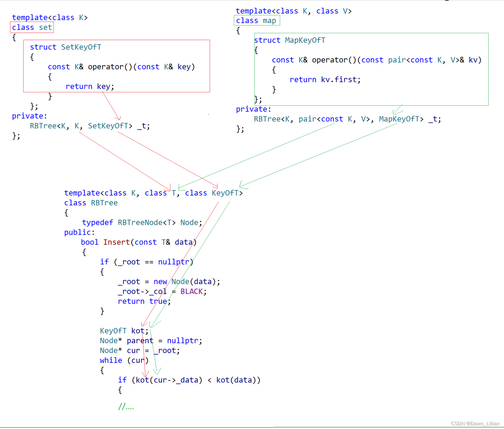Click the 'private:' keyword in class set
504x429 pixels.
point(30,116)
